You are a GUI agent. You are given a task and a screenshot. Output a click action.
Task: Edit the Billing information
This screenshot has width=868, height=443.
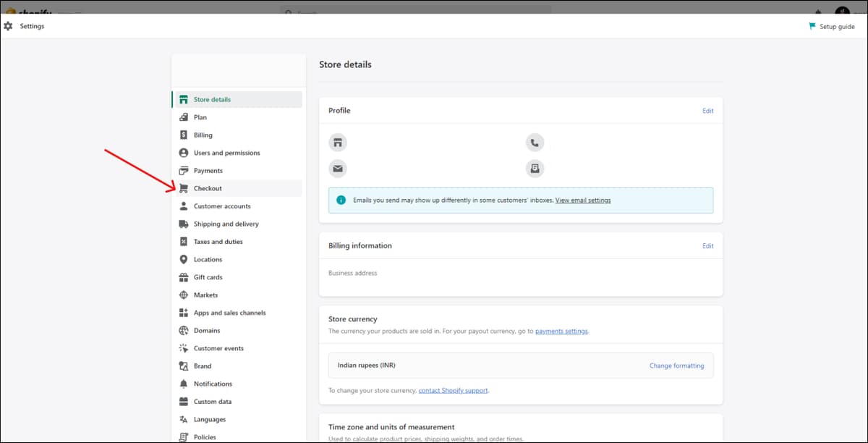click(707, 246)
